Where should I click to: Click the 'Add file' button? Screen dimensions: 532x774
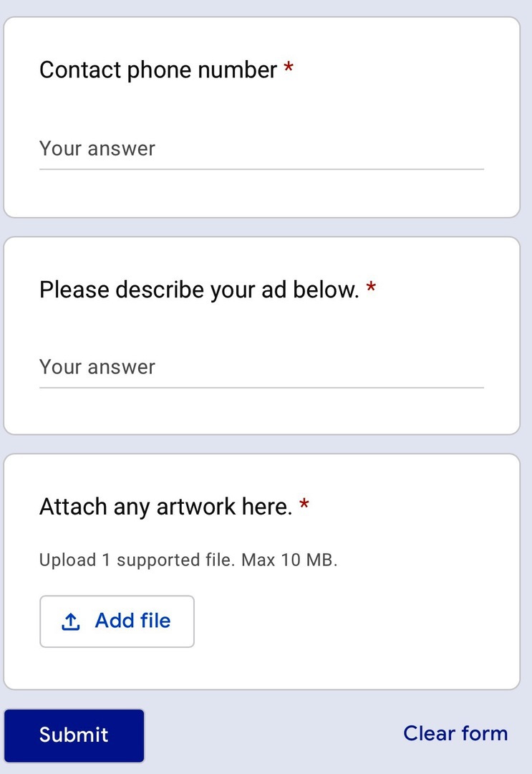(x=117, y=621)
